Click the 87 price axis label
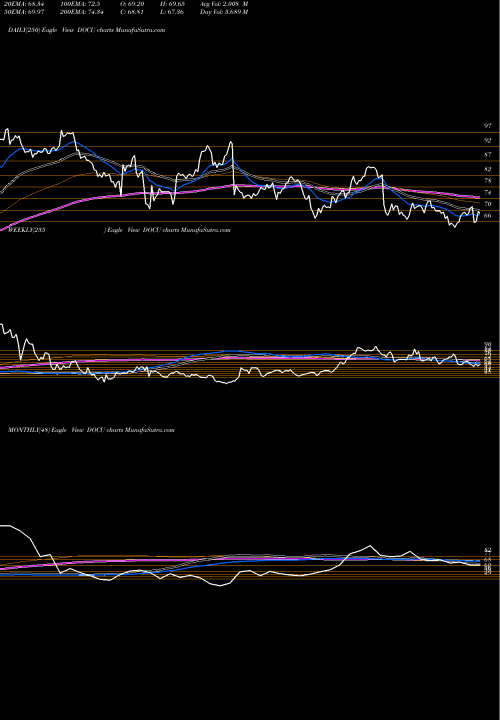Image resolution: width=500 pixels, height=720 pixels. click(x=488, y=155)
